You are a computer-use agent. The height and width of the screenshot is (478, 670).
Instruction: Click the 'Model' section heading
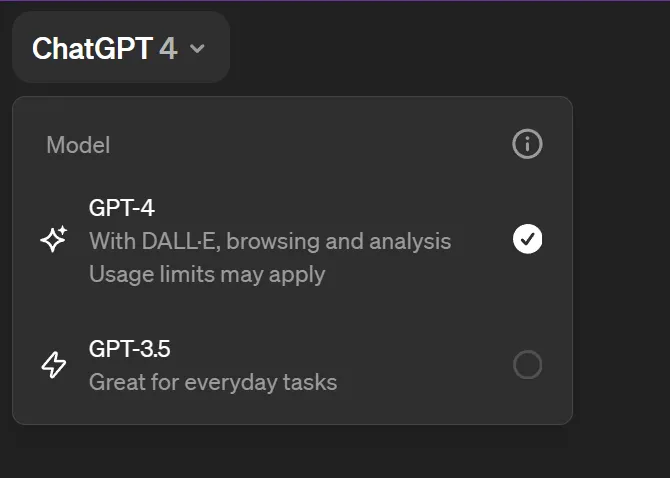pos(78,145)
